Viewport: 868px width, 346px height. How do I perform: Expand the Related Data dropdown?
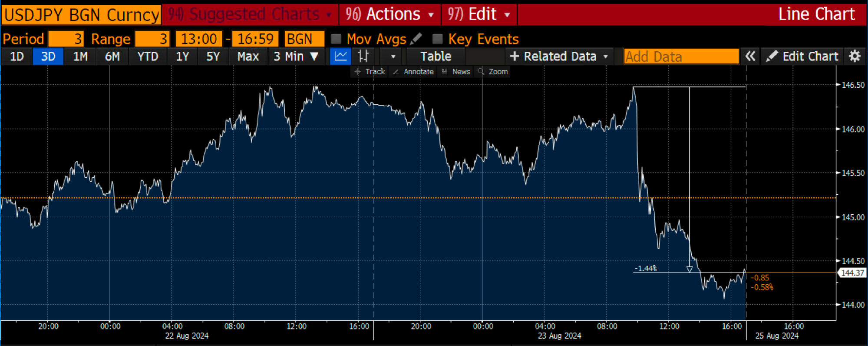click(x=559, y=57)
